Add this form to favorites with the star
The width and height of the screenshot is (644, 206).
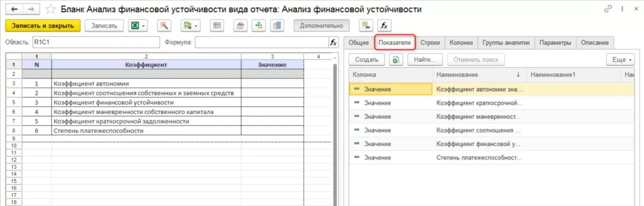(x=51, y=9)
